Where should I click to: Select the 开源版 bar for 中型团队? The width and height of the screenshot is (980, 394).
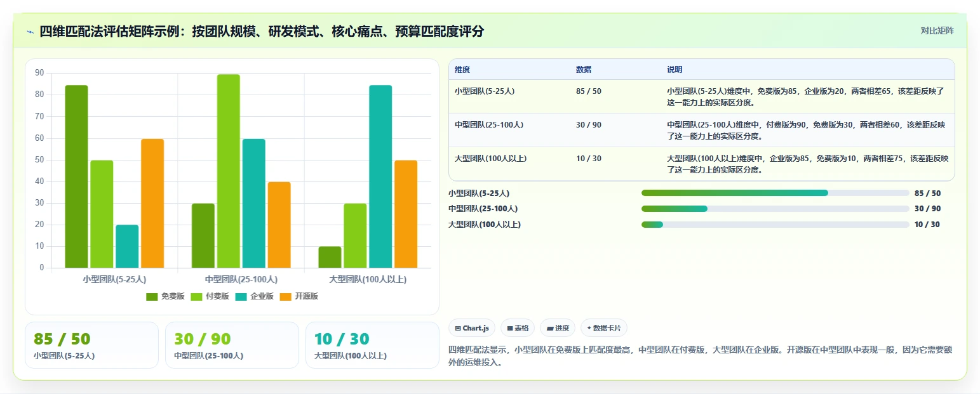[x=279, y=225]
